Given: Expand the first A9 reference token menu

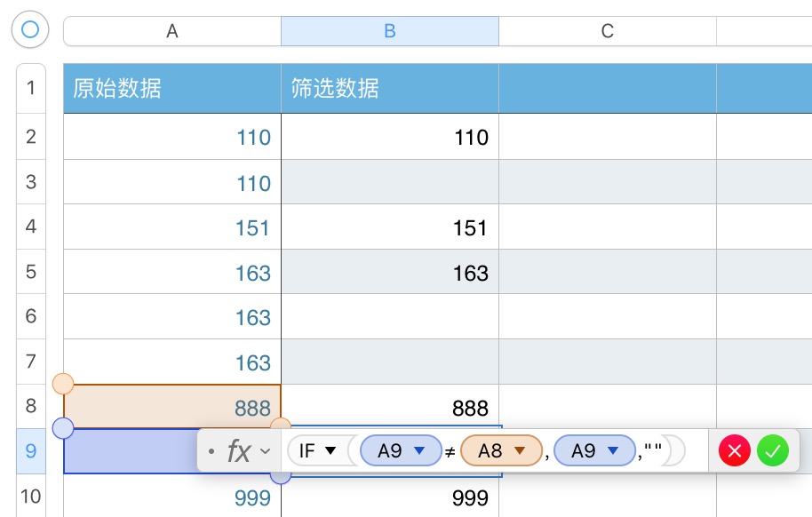Looking at the screenshot, I should [x=420, y=451].
